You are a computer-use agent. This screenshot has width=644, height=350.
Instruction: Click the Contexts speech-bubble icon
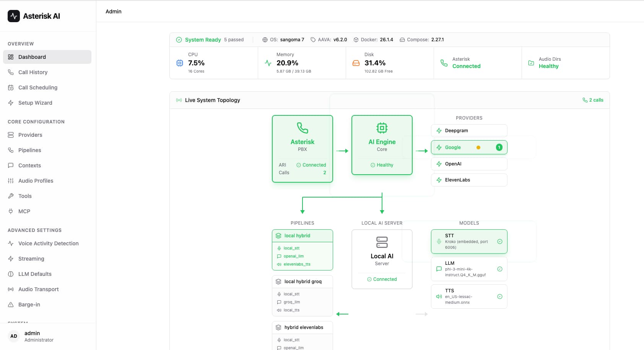pos(11,165)
